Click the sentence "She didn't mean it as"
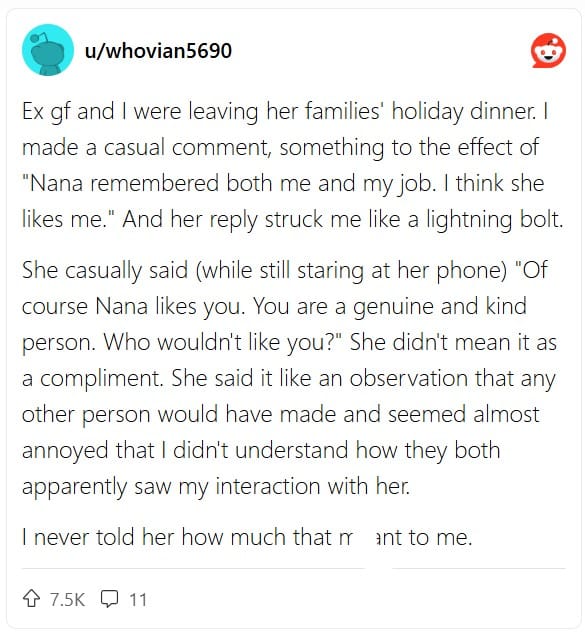The width and height of the screenshot is (585, 637). 453,342
